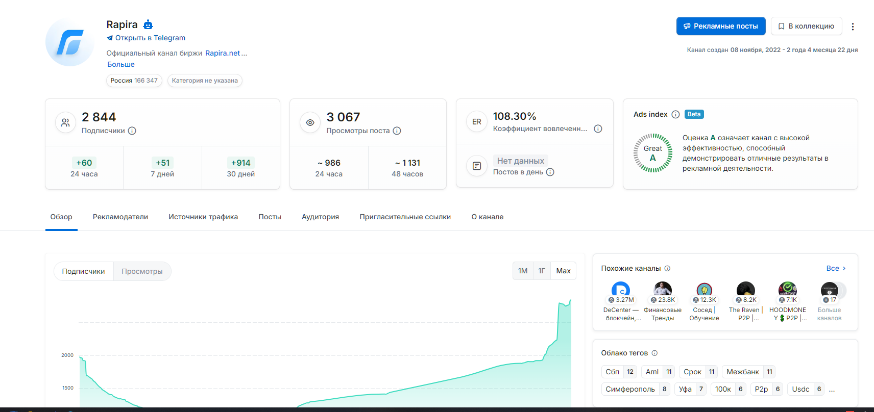The height and width of the screenshot is (412, 874).
Task: Open DeCenter similar channel avatar
Action: (620, 290)
